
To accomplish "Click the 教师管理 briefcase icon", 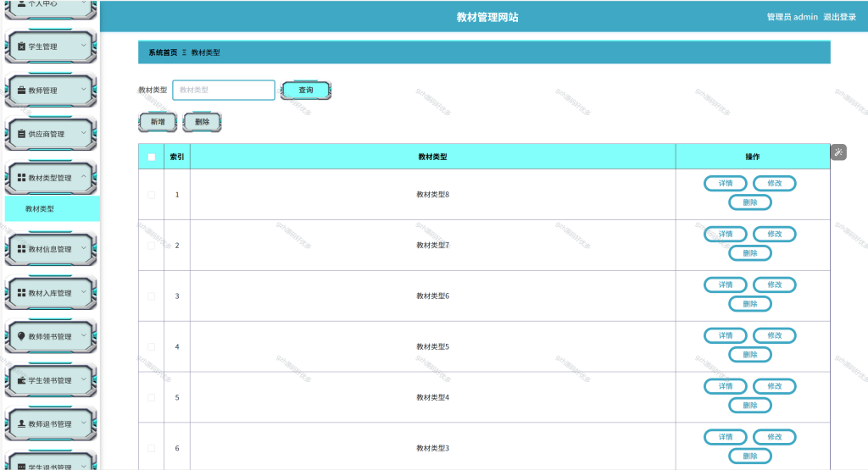I will (21, 90).
